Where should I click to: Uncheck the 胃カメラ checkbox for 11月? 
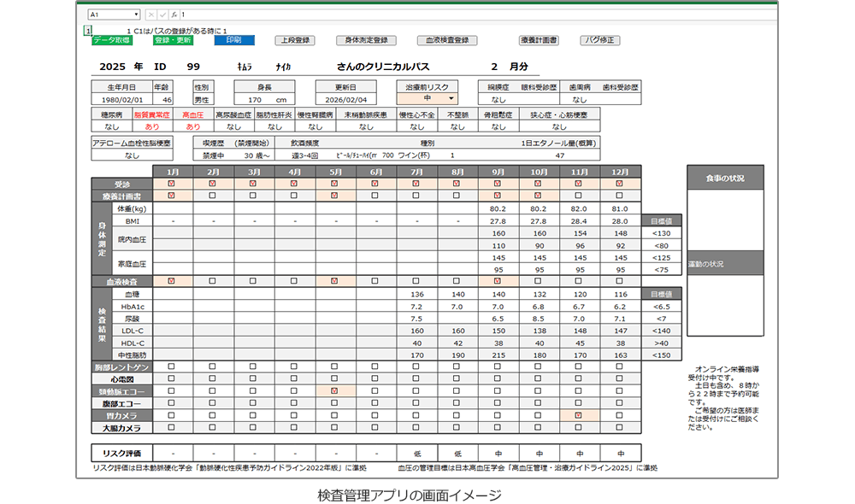pos(579,415)
